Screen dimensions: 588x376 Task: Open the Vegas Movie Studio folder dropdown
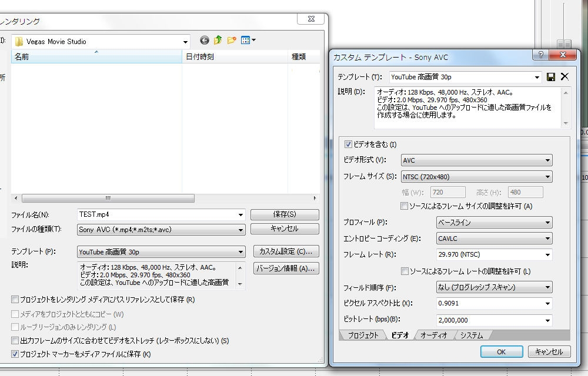pos(185,42)
